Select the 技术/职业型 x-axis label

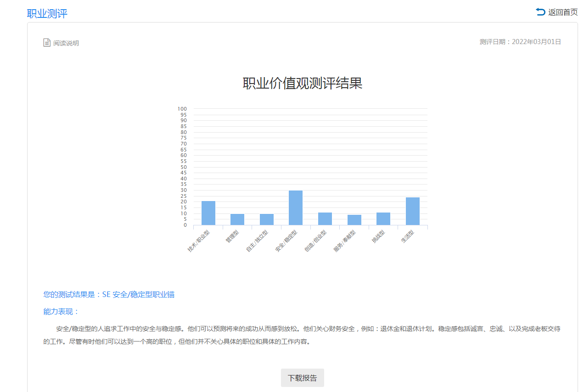click(199, 241)
